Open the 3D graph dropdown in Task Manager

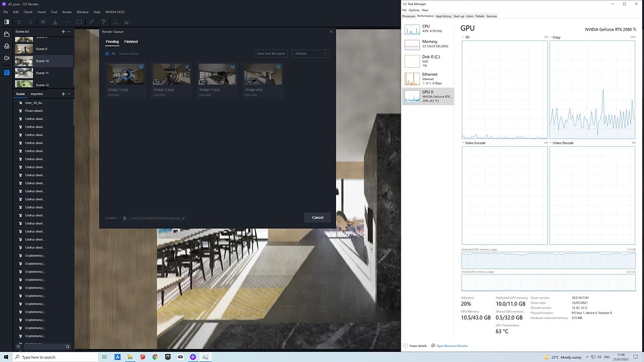point(464,37)
